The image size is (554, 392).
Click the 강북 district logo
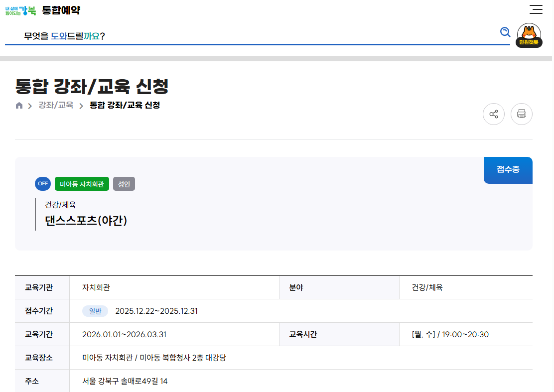pyautogui.click(x=20, y=10)
